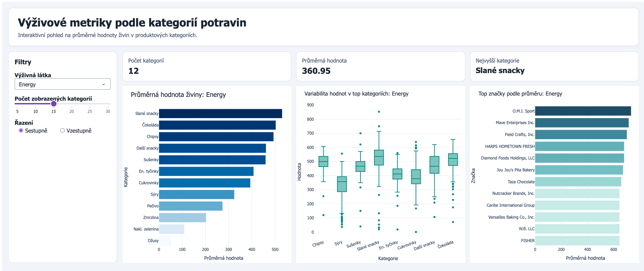
Task: Click the chevron arrow in Energy selector
Action: coord(104,84)
